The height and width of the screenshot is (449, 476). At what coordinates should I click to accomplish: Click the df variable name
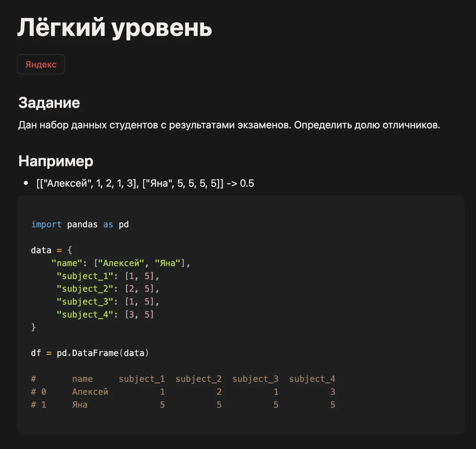pos(36,353)
